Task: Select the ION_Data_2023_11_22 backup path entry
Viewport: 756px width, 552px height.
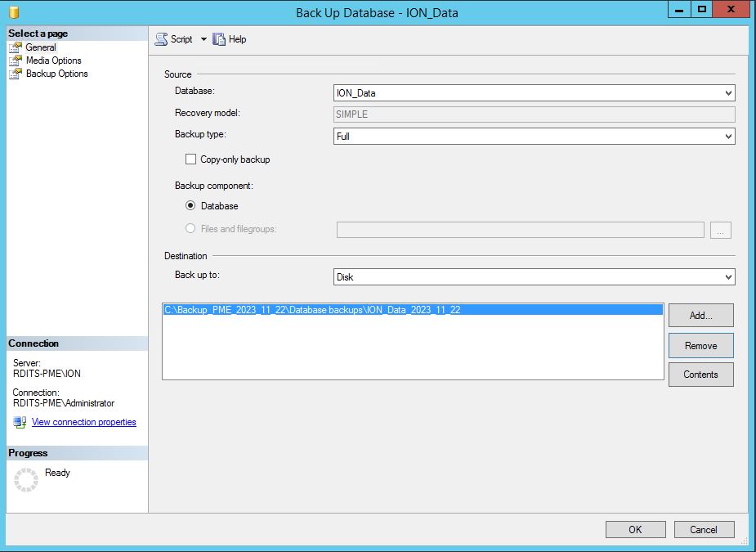Action: coord(312,310)
